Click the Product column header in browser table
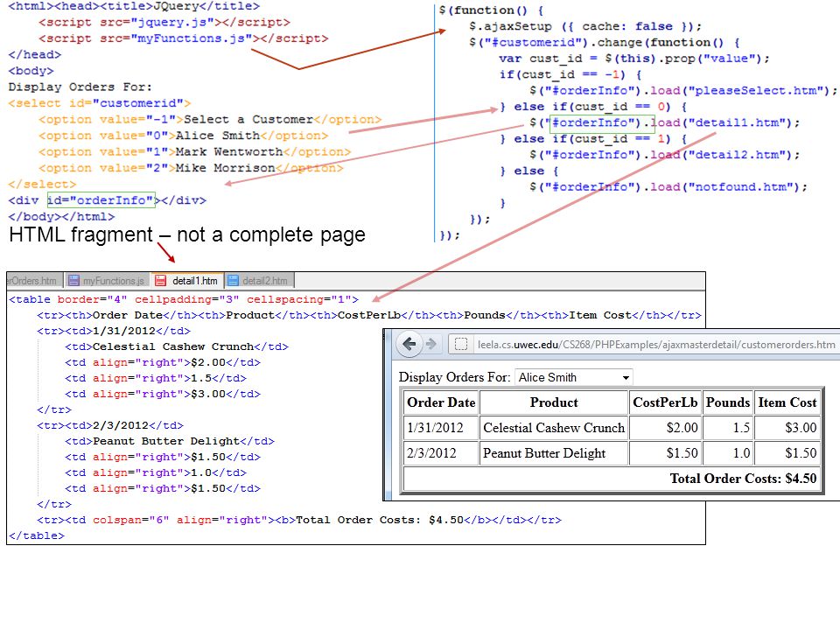 pyautogui.click(x=554, y=402)
